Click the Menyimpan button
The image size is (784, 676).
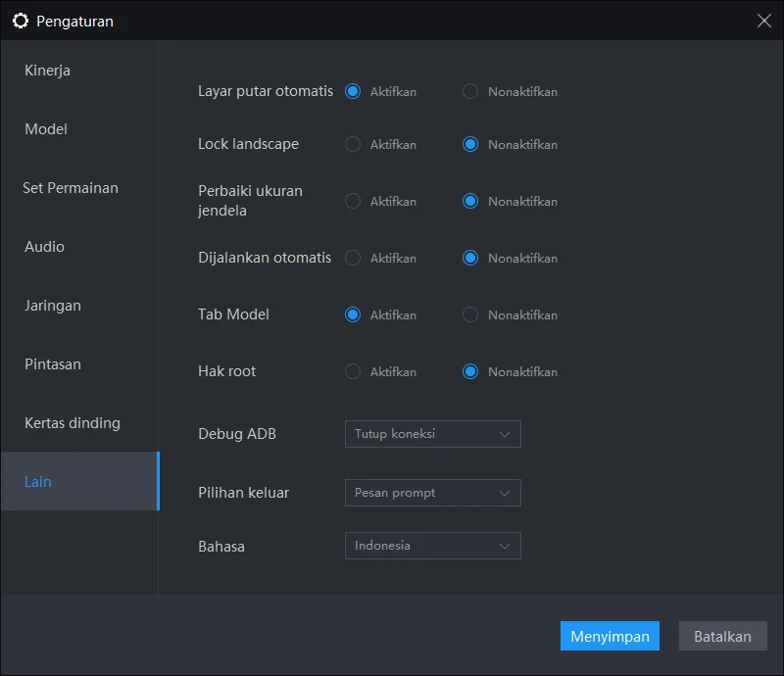click(610, 636)
